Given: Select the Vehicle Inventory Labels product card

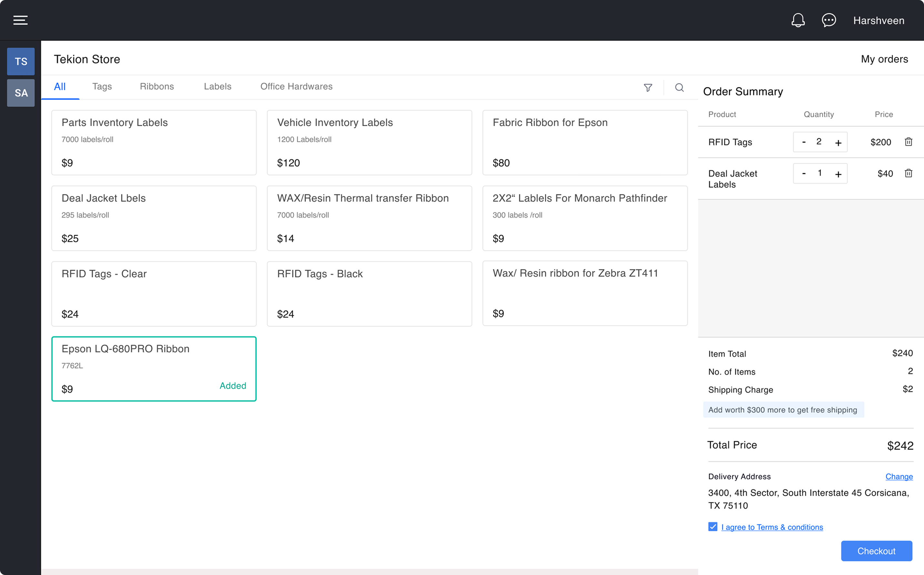Looking at the screenshot, I should (369, 142).
